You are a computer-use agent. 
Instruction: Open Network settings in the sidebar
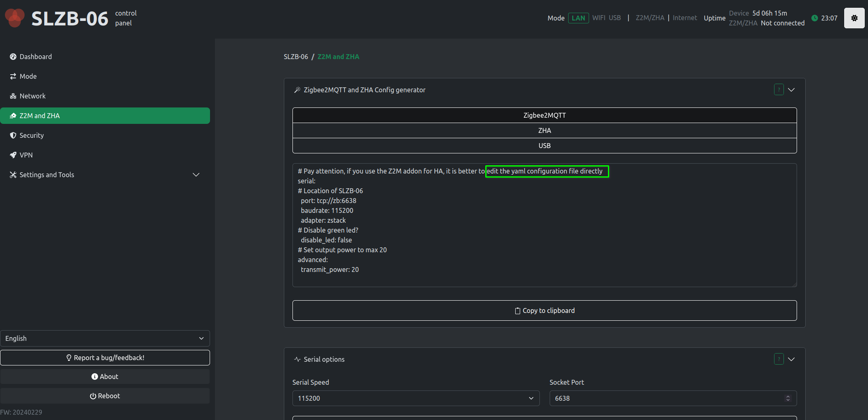click(x=32, y=96)
